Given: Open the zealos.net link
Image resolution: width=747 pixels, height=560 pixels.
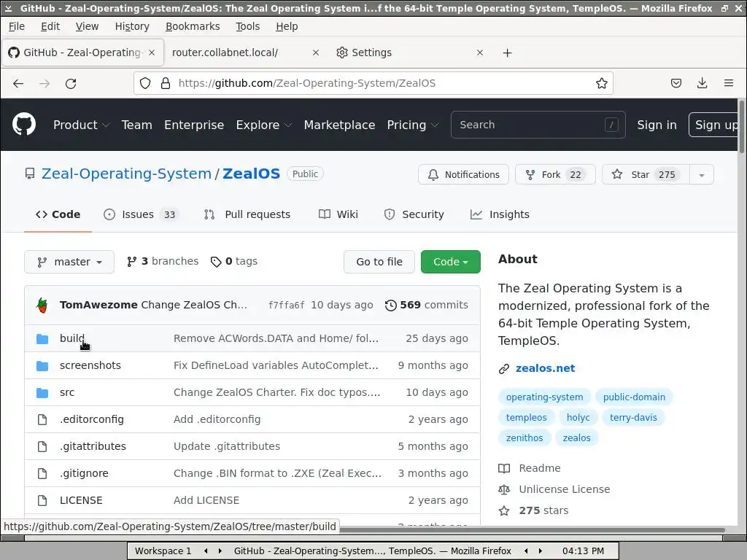Looking at the screenshot, I should pyautogui.click(x=545, y=368).
